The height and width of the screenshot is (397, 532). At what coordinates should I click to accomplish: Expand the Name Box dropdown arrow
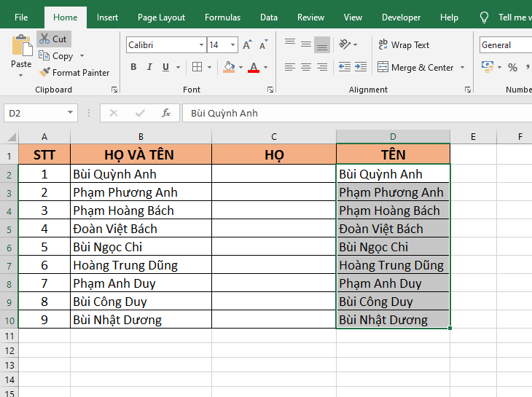click(70, 113)
